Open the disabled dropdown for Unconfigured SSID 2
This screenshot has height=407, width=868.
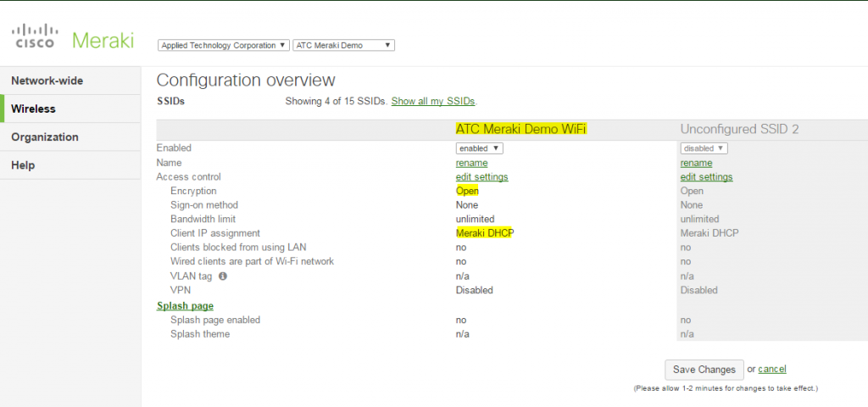coord(704,148)
